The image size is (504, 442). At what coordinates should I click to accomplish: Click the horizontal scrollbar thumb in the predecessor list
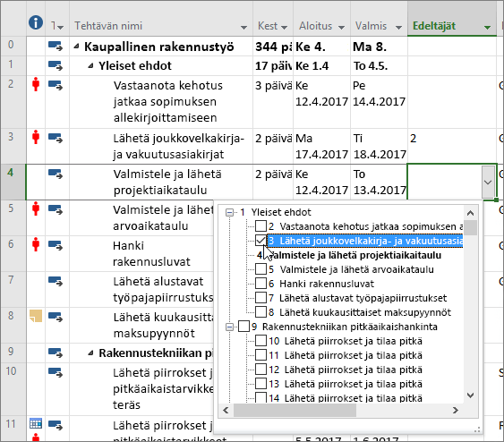tap(295, 410)
